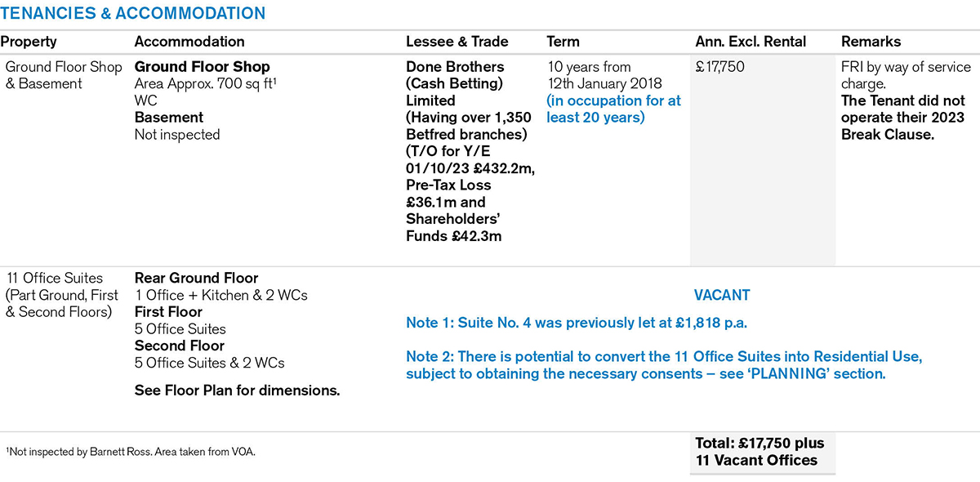The width and height of the screenshot is (980, 482).
Task: Click the 'Remarks' column header
Action: coord(871,42)
